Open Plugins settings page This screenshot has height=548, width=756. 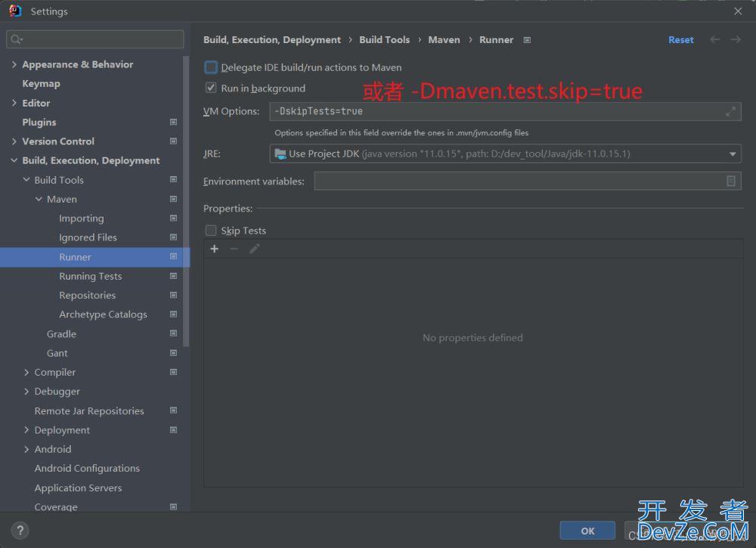tap(39, 122)
